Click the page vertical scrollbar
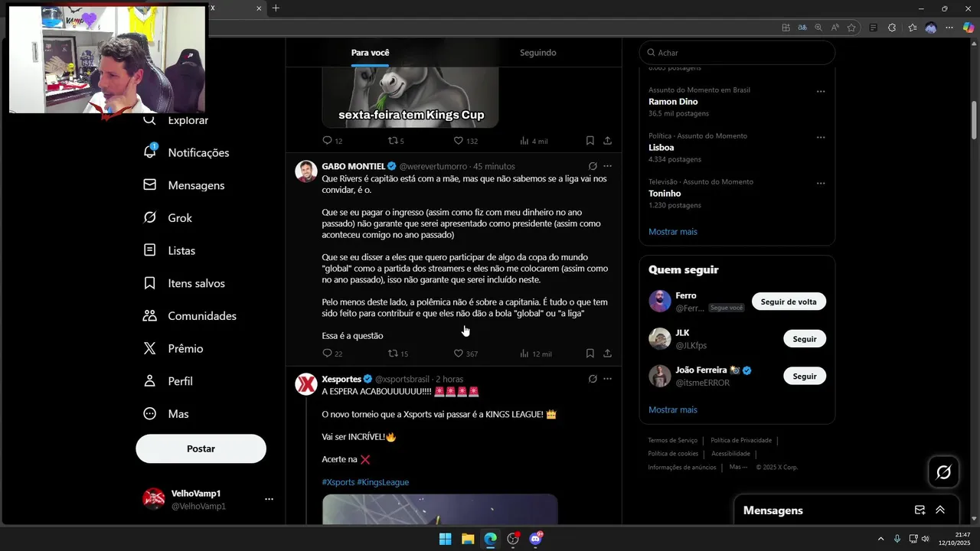Image resolution: width=980 pixels, height=551 pixels. point(975,120)
